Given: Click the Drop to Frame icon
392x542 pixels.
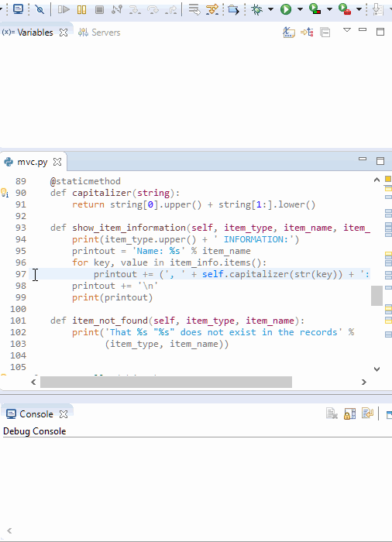Looking at the screenshot, I should [194, 9].
